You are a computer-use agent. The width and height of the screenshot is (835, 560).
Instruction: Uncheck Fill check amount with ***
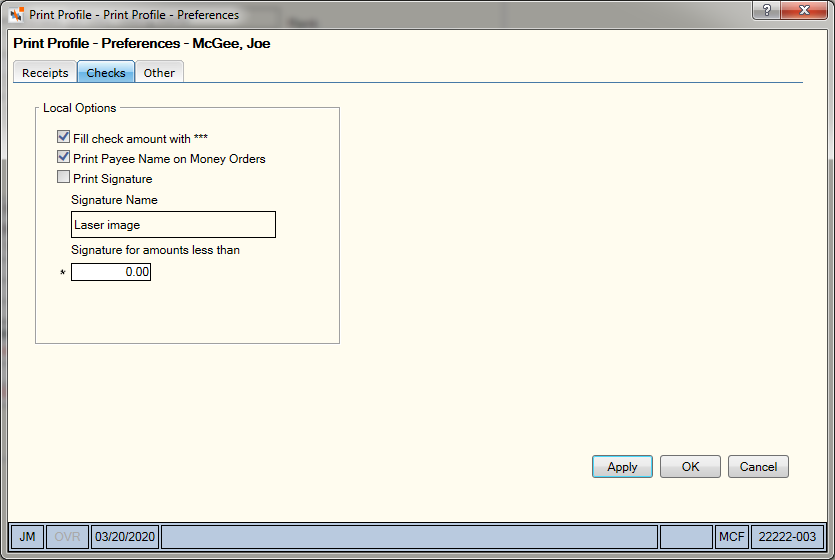point(63,137)
